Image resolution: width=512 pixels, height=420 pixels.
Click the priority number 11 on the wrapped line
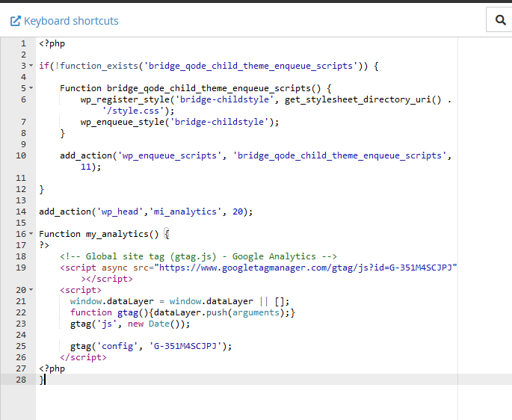coord(86,167)
